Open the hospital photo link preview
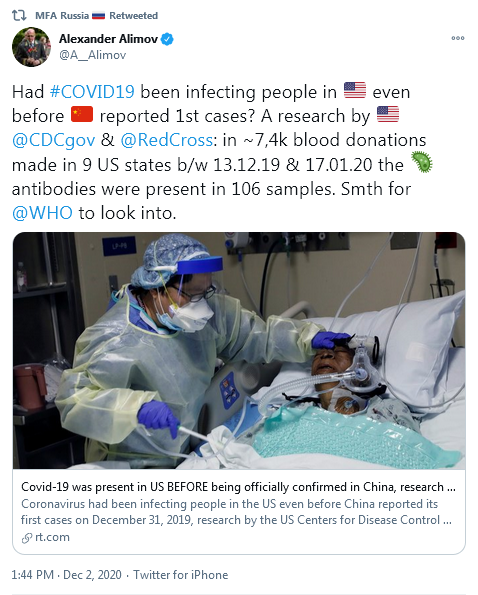 239,351
